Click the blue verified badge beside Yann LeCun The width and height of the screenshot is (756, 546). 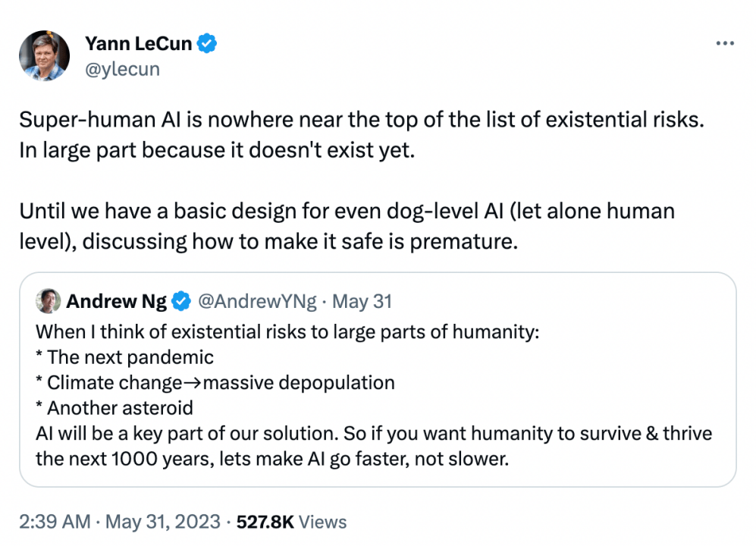207,44
